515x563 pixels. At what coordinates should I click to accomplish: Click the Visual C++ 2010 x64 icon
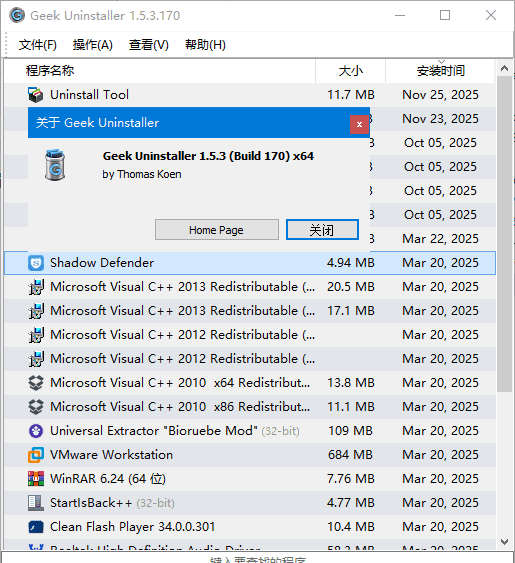pyautogui.click(x=36, y=383)
